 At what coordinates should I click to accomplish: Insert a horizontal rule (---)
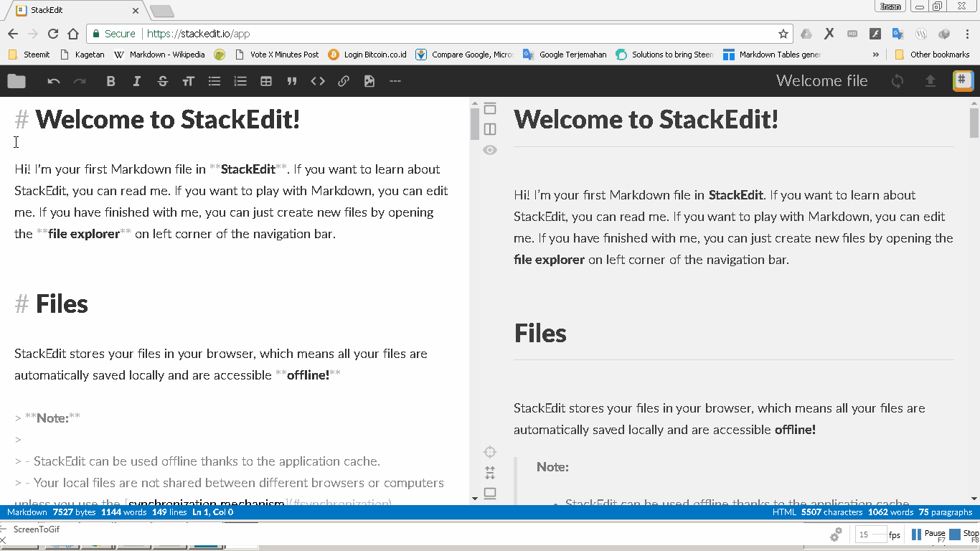click(395, 81)
